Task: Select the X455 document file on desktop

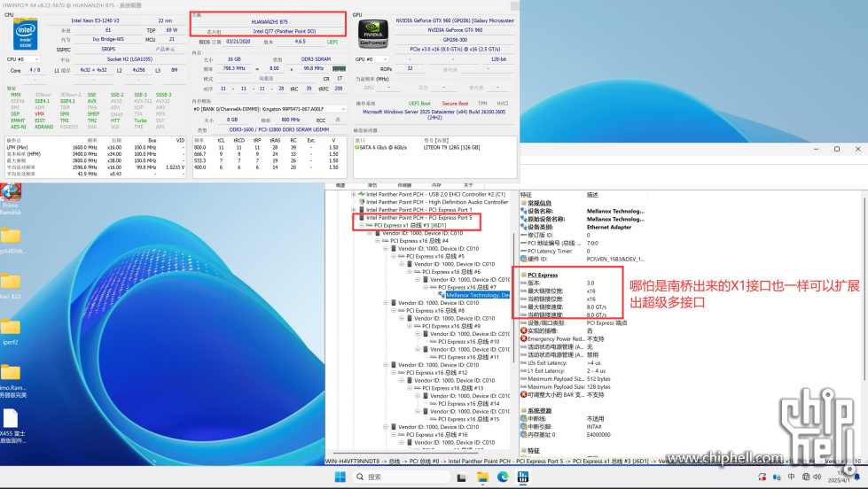Action: (11, 426)
